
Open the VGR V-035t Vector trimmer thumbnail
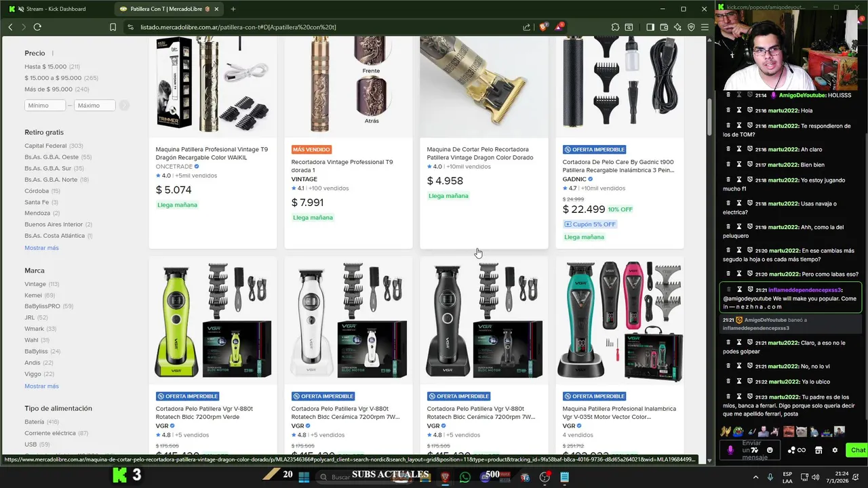(x=620, y=321)
